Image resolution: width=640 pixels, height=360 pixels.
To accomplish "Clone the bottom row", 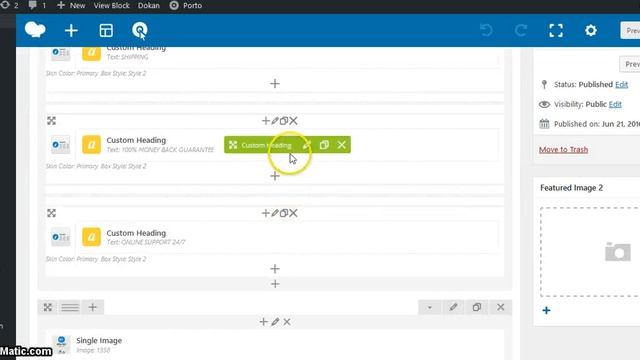I will [x=476, y=307].
